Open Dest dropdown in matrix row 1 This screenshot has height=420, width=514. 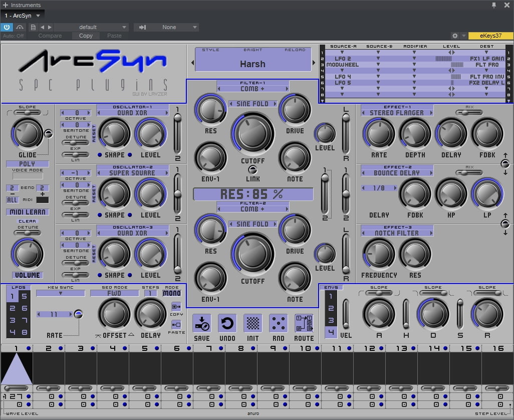pos(486,53)
